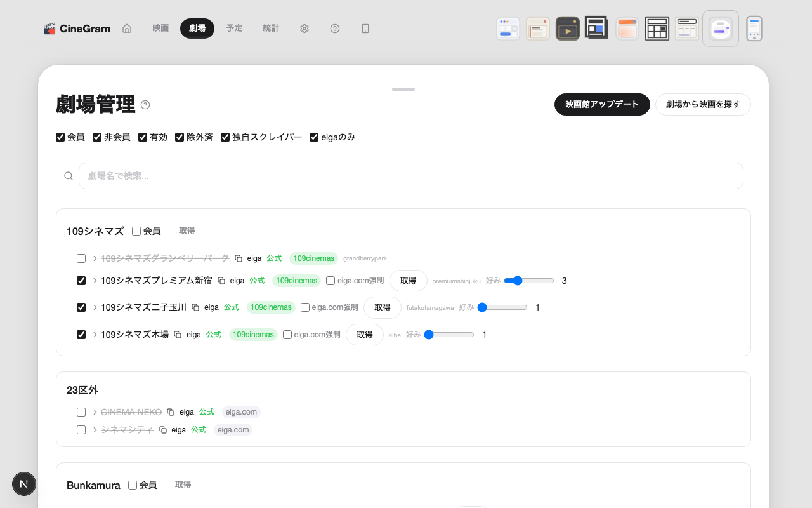Click the 劇場から映画を探す button

click(703, 104)
